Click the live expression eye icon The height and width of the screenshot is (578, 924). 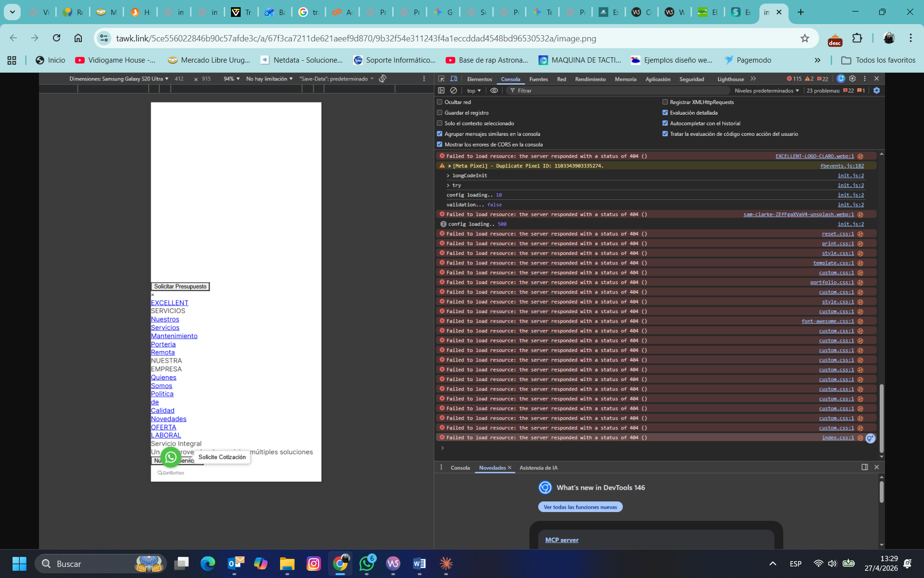coord(494,91)
